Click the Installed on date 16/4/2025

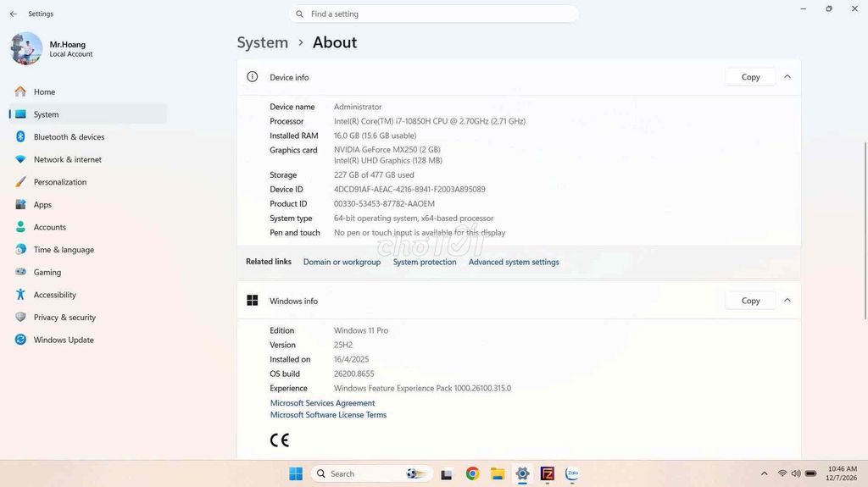[x=351, y=359]
